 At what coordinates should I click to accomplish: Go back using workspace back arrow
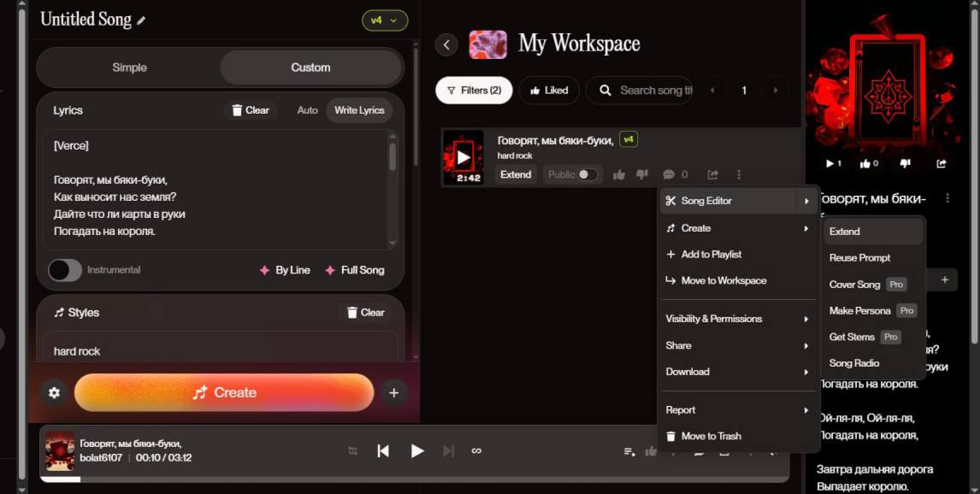pos(446,45)
